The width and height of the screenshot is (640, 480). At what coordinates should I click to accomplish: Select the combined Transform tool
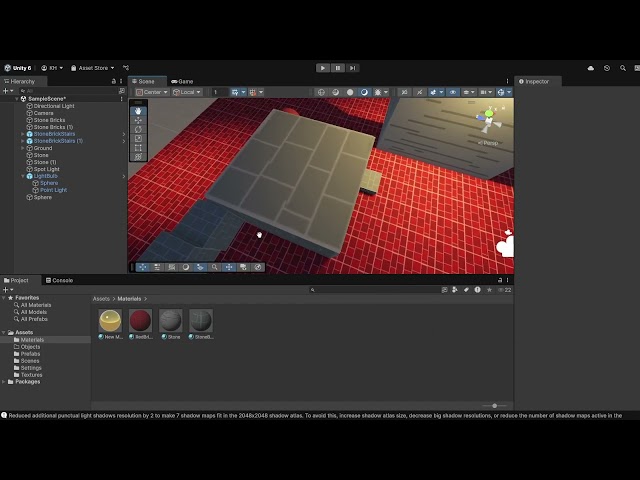point(138,157)
